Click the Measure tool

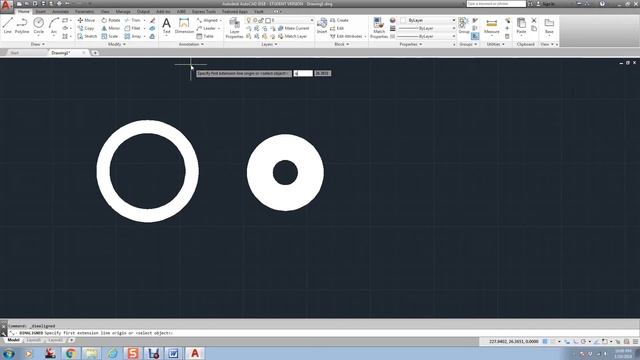tap(491, 25)
